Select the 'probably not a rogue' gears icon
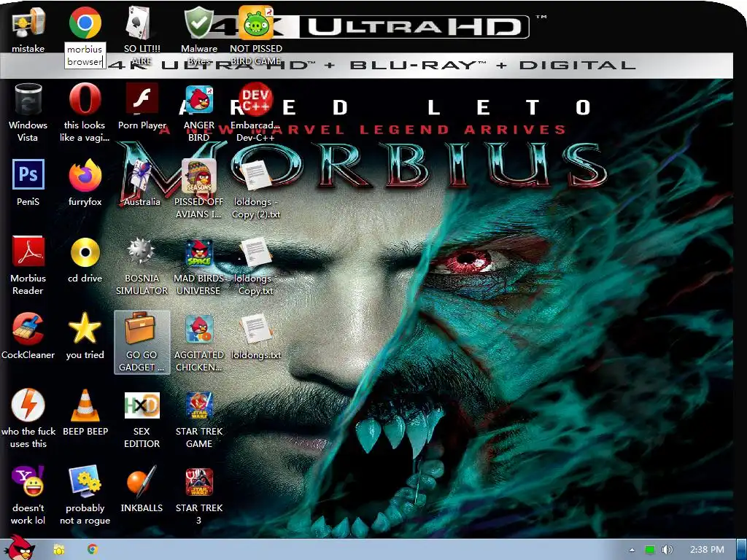 [x=85, y=481]
